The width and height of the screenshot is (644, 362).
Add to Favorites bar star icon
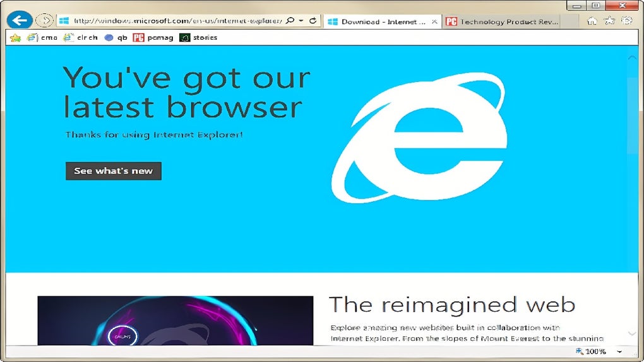pos(16,38)
